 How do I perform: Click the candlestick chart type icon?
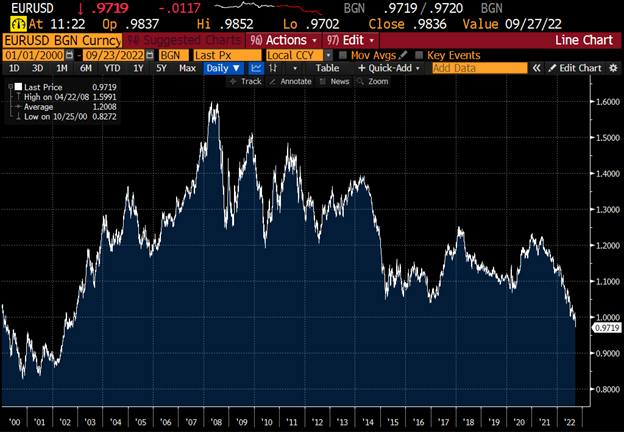click(x=274, y=68)
